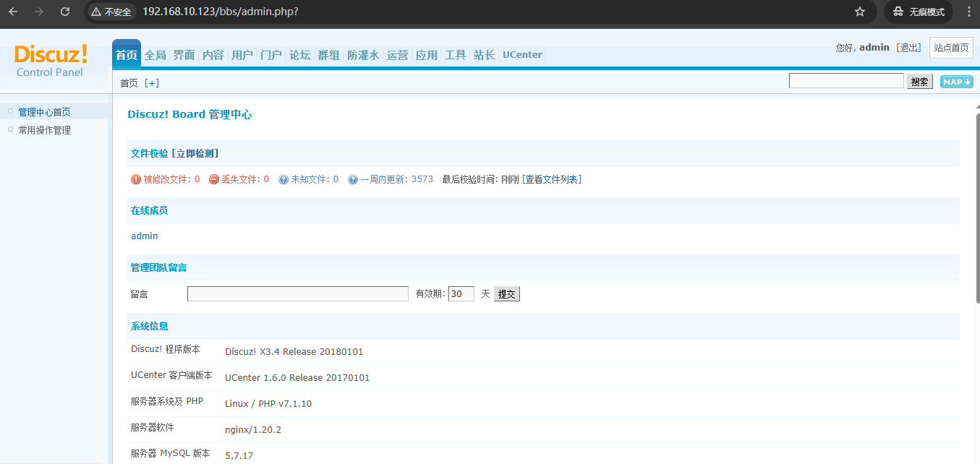Open the 群组 tab
Image resolution: width=980 pixels, height=464 pixels.
[329, 55]
